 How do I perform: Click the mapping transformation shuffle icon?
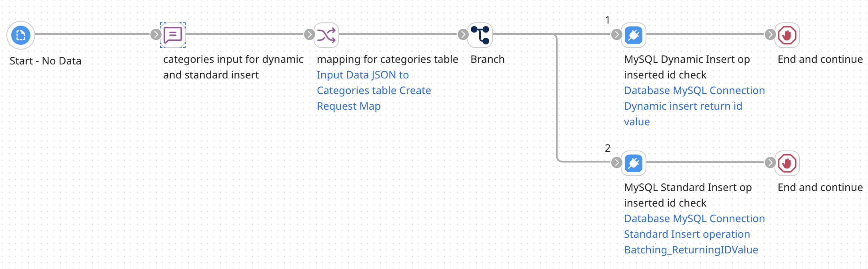pyautogui.click(x=327, y=35)
